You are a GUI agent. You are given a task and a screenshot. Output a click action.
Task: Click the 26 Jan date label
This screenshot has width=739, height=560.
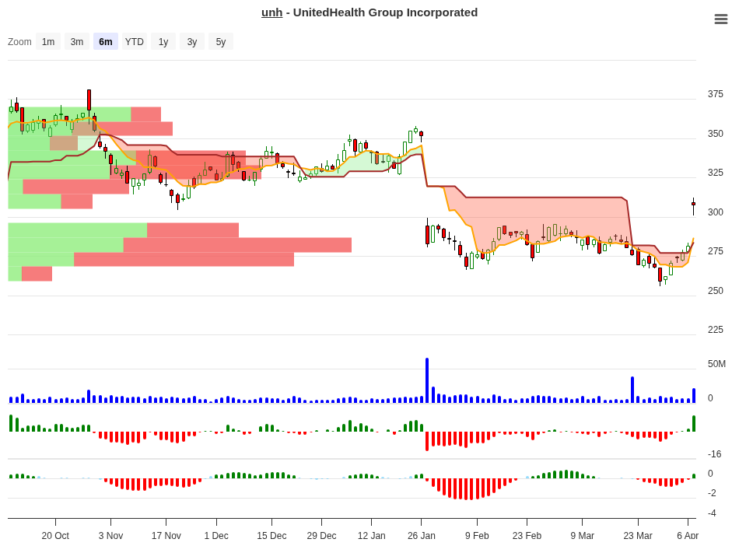(422, 535)
